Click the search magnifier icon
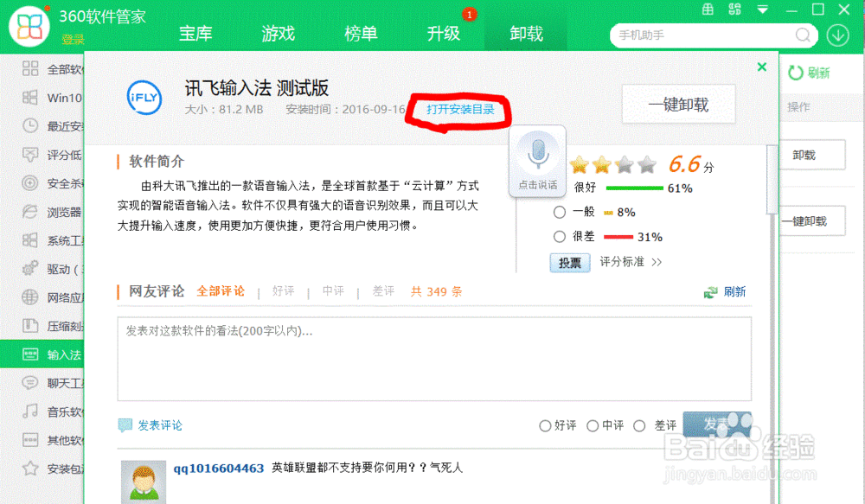 coord(803,35)
